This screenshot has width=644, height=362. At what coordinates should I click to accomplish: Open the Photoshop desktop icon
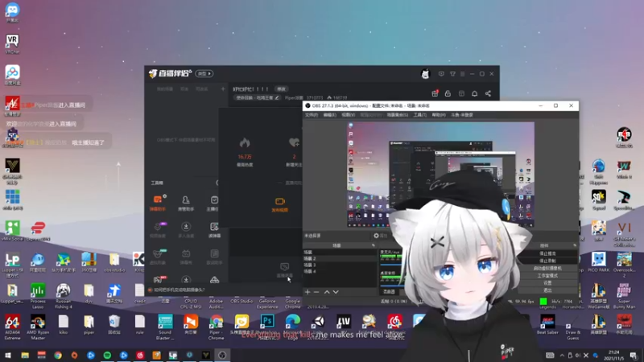[x=267, y=321]
